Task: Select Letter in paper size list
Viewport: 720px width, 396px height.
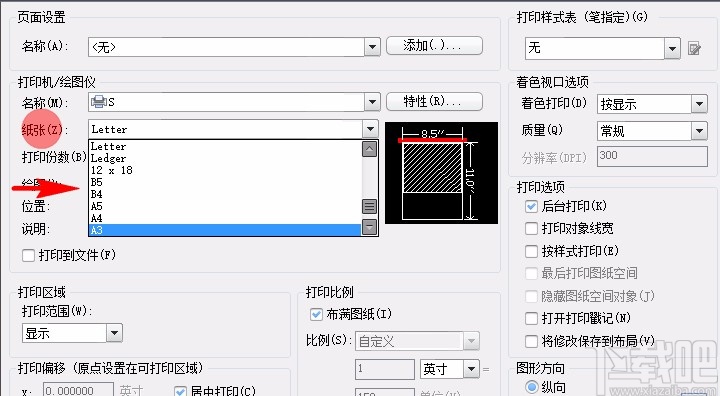Action: click(225, 147)
